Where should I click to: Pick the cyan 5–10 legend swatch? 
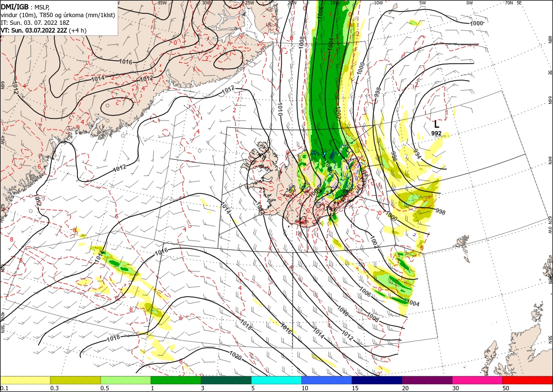tap(276, 380)
